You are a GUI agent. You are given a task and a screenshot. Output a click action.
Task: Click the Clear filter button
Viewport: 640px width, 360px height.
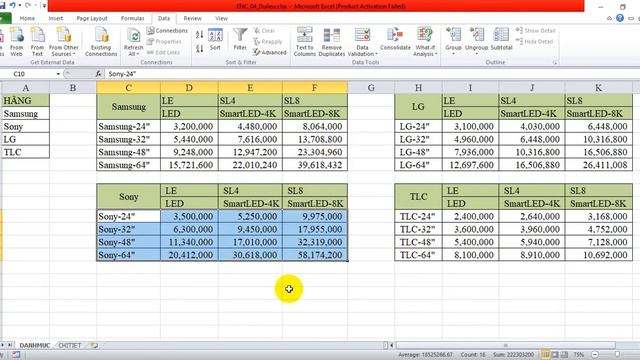(x=264, y=31)
